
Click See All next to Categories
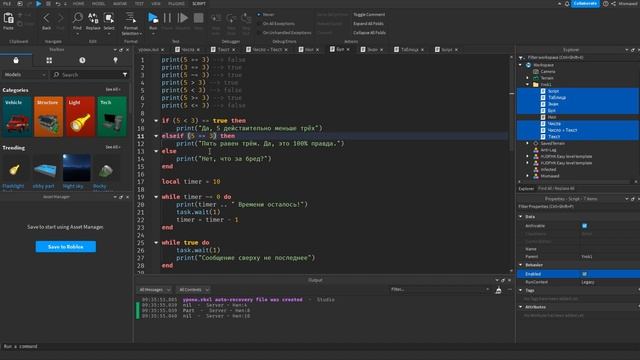tap(113, 89)
